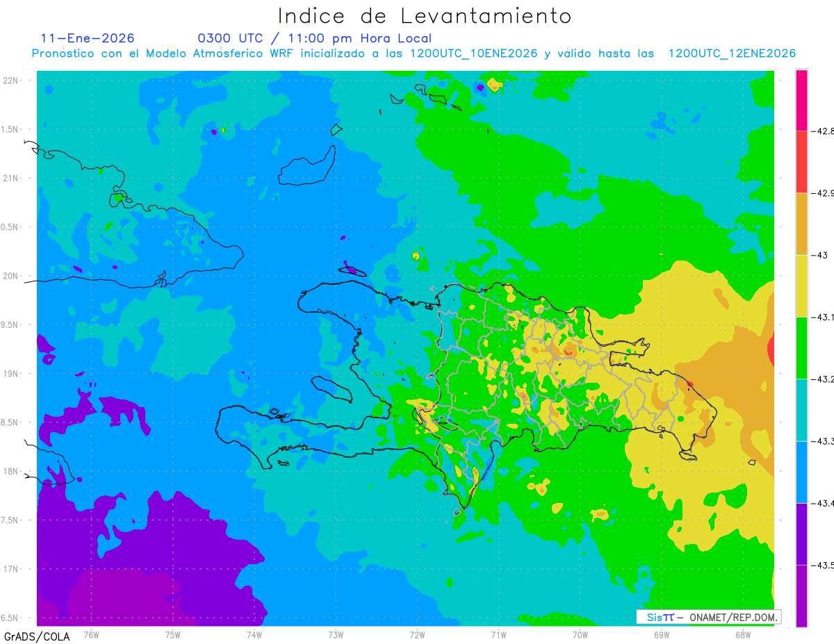Click the pink legend swatch above -42.8
Screen dimensions: 834x644
[801, 100]
